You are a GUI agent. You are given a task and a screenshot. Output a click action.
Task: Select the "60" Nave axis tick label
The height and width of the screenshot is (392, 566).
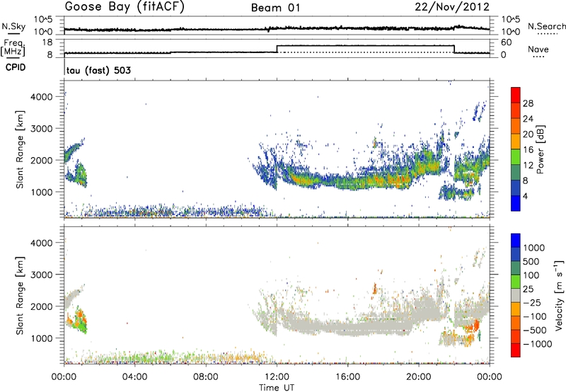507,42
